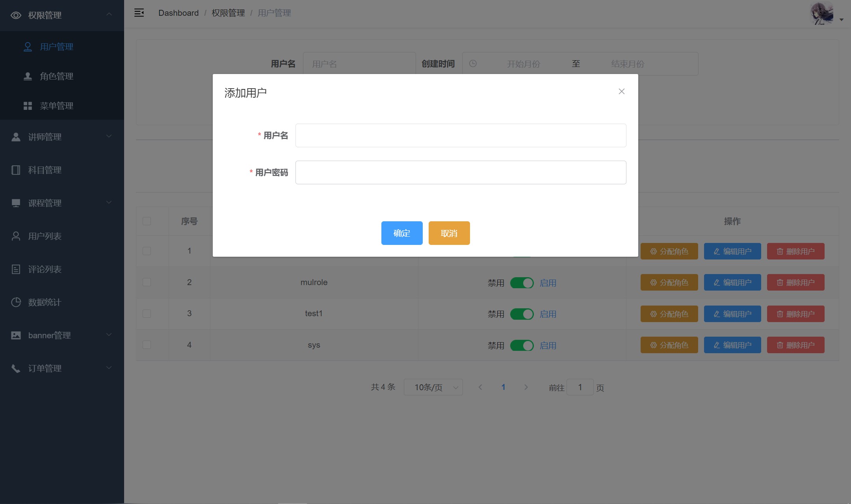Toggle the status switch for sys user
851x504 pixels.
(x=522, y=346)
